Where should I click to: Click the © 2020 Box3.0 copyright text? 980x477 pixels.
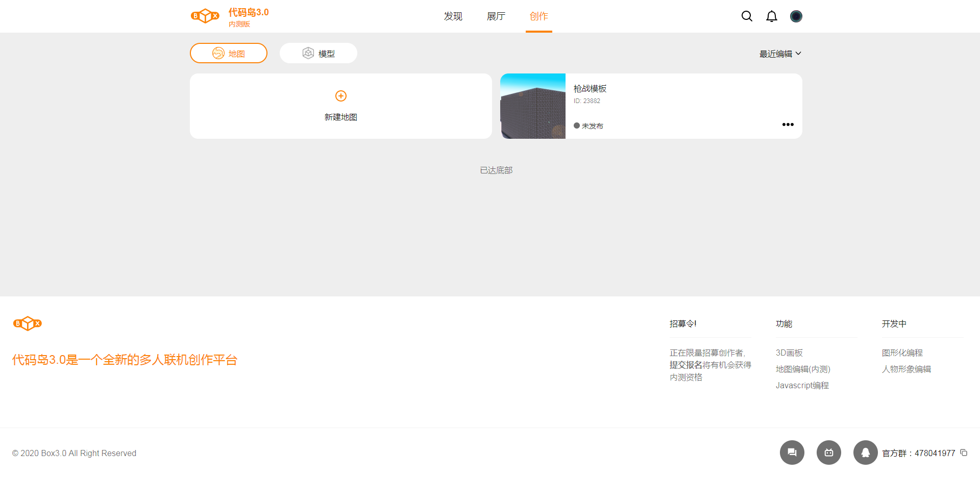pyautogui.click(x=75, y=453)
